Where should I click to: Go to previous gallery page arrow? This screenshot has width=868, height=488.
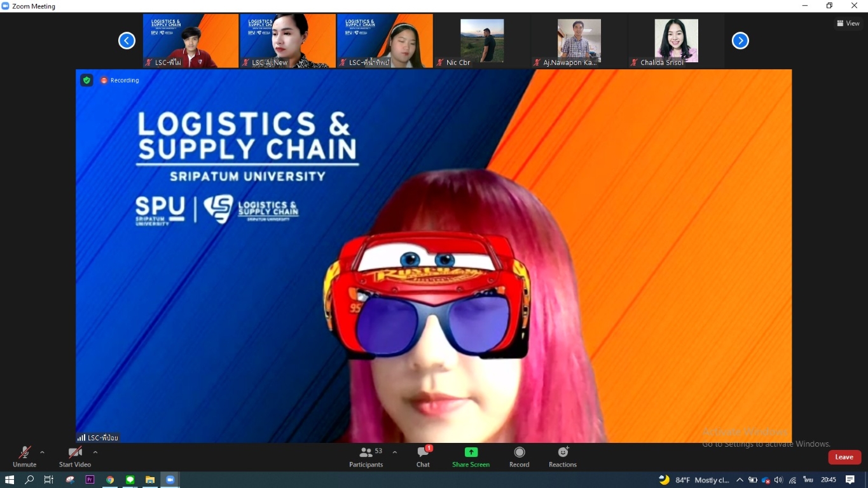[127, 41]
